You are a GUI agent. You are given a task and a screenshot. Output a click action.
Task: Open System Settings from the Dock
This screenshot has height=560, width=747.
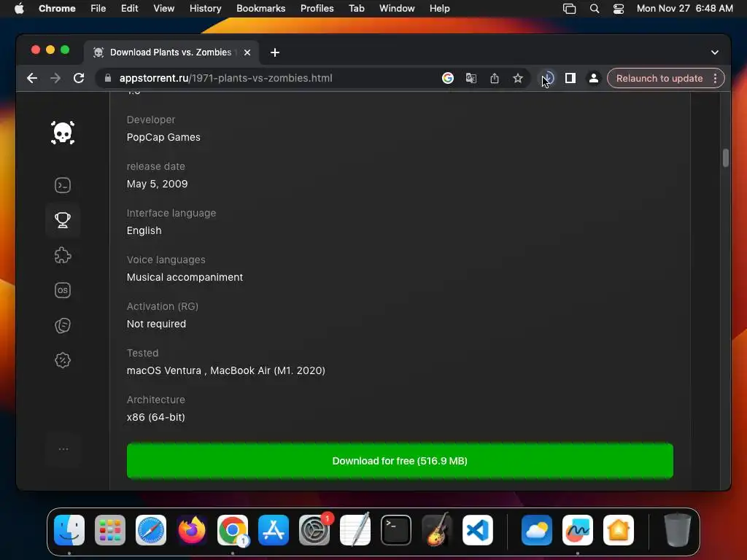click(x=314, y=530)
